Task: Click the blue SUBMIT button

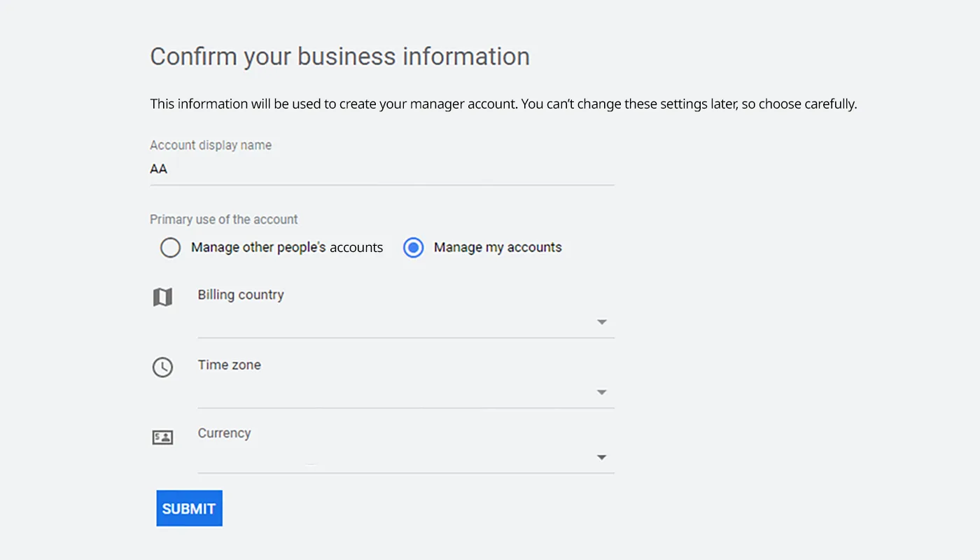Action: [189, 508]
